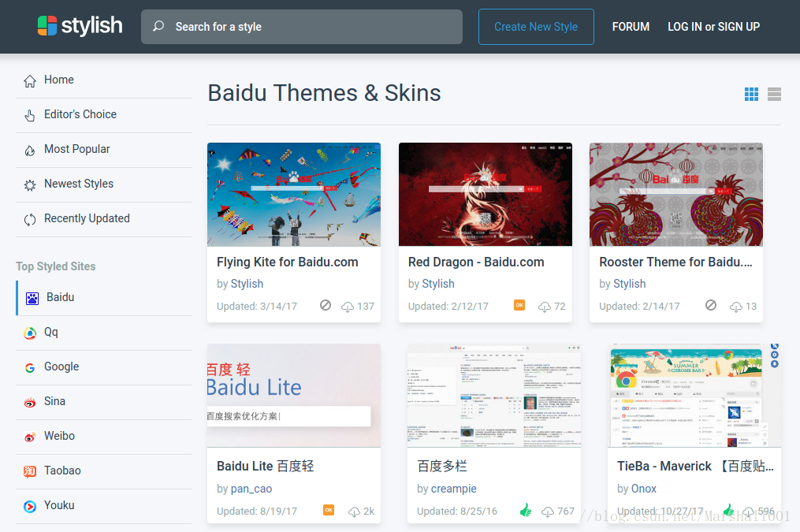The image size is (800, 532).
Task: Open Newest Styles in the sidebar
Action: [x=103, y=184]
